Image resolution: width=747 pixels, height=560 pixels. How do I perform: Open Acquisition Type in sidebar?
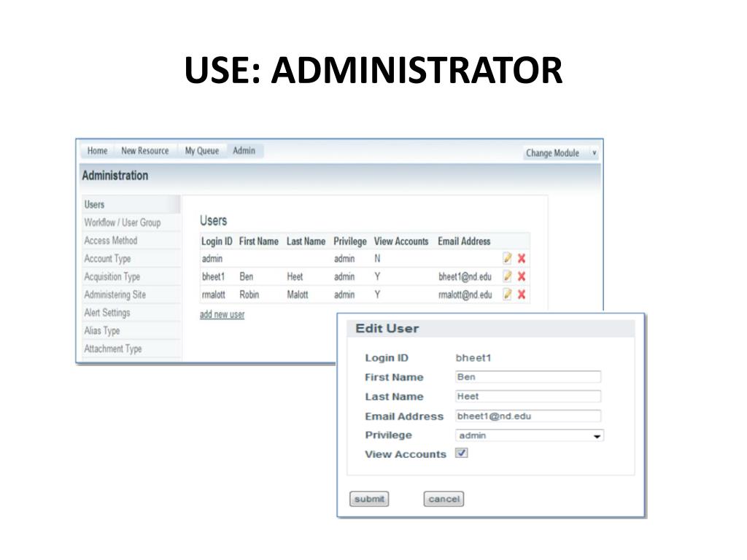[x=131, y=276]
